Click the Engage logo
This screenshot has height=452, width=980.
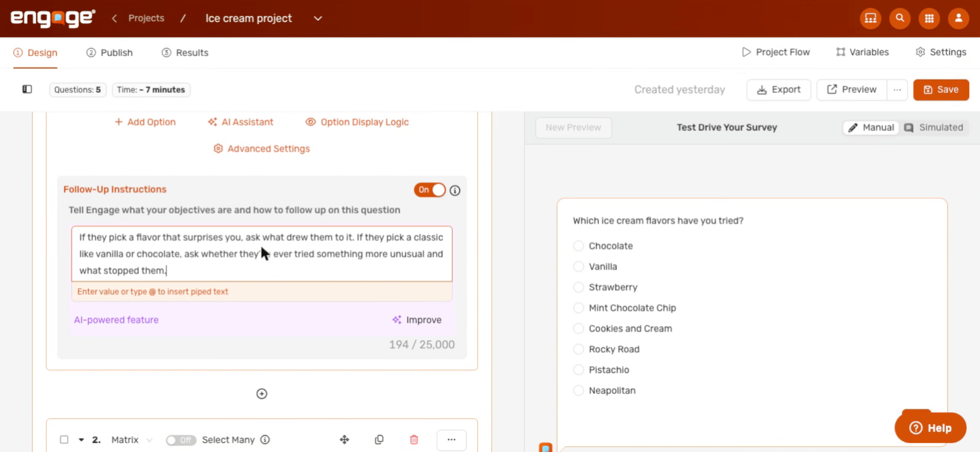coord(53,18)
